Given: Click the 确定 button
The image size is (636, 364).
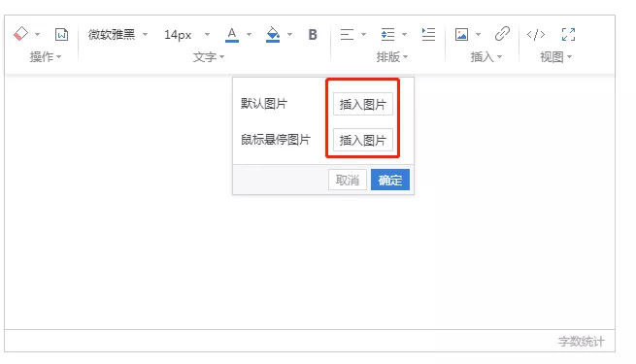Looking at the screenshot, I should click(390, 180).
